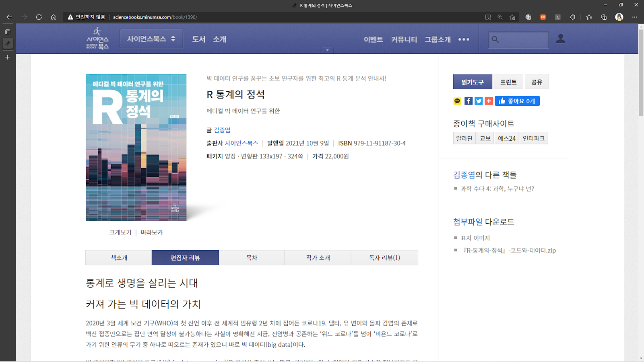
Task: Click the R 통계의 정석 book cover
Action: click(x=136, y=147)
